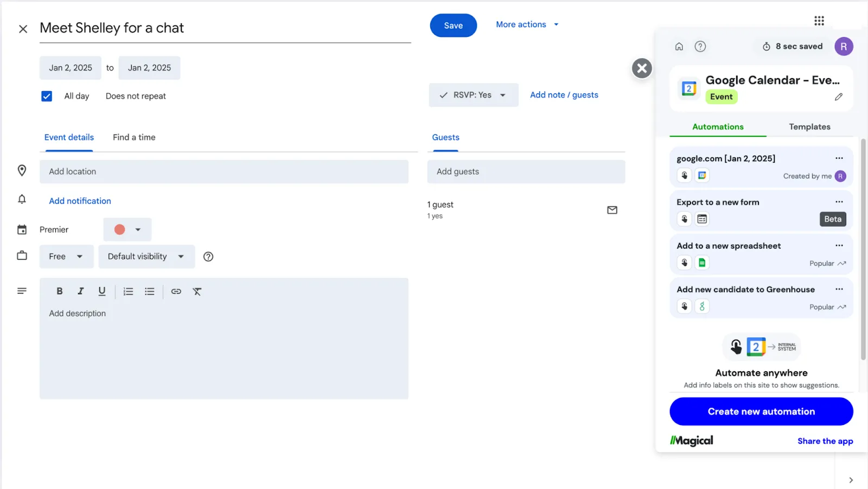Open the Free availability dropdown
Viewport: 868px width, 489px height.
66,257
